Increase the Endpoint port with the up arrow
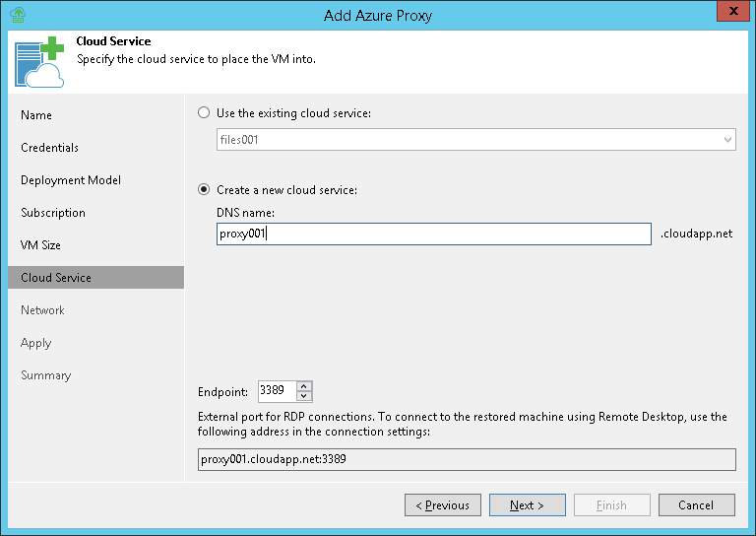The height and width of the screenshot is (536, 756). click(304, 386)
